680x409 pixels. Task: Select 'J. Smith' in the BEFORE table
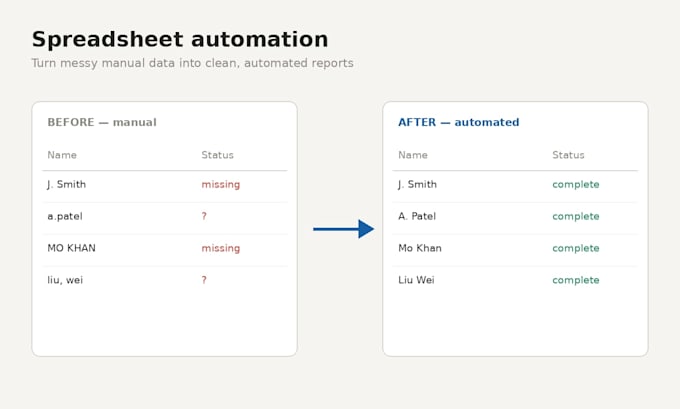(67, 184)
